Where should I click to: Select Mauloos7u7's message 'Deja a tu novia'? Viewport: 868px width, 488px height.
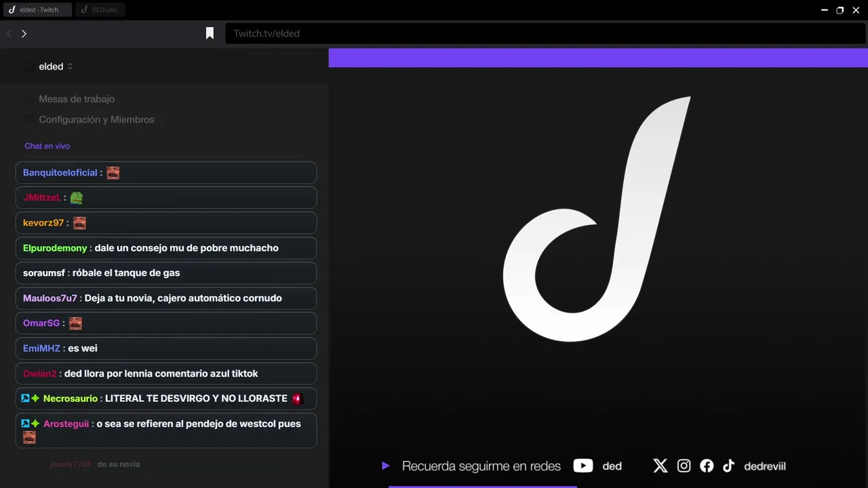click(166, 298)
